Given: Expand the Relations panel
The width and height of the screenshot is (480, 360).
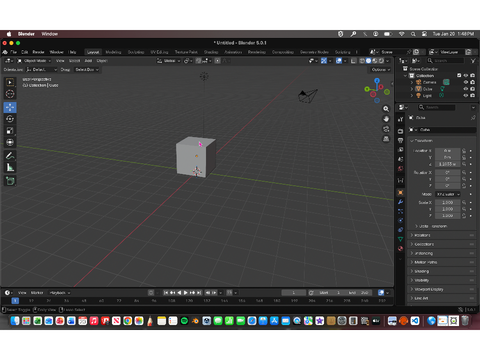Looking at the screenshot, I should click(x=442, y=235).
